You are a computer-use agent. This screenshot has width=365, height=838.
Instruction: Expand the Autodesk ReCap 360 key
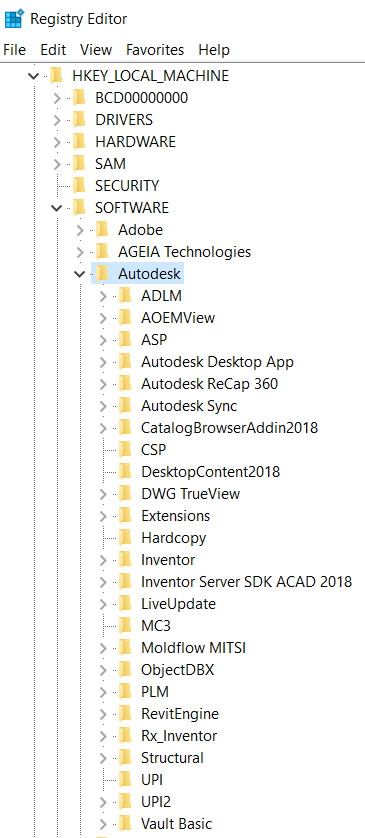(x=103, y=384)
